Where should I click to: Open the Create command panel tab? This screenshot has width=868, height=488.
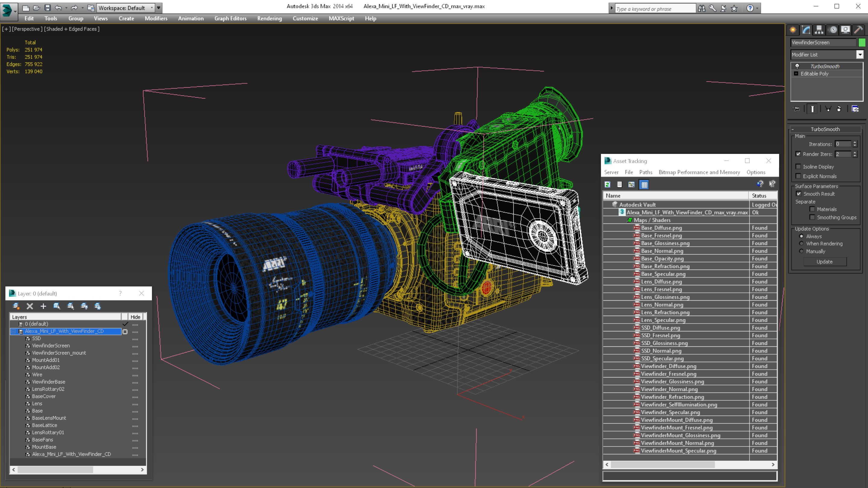793,30
